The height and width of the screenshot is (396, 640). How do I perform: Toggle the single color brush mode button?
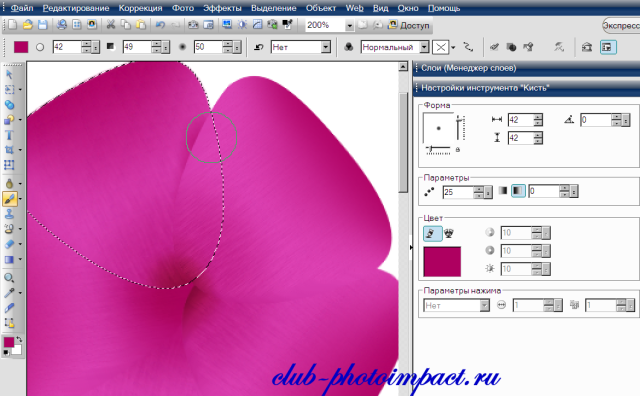pos(432,234)
